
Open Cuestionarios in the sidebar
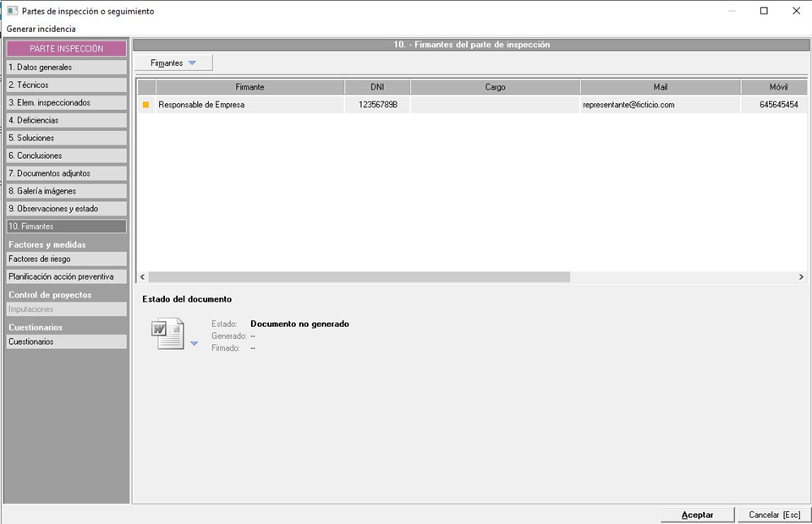(x=66, y=341)
